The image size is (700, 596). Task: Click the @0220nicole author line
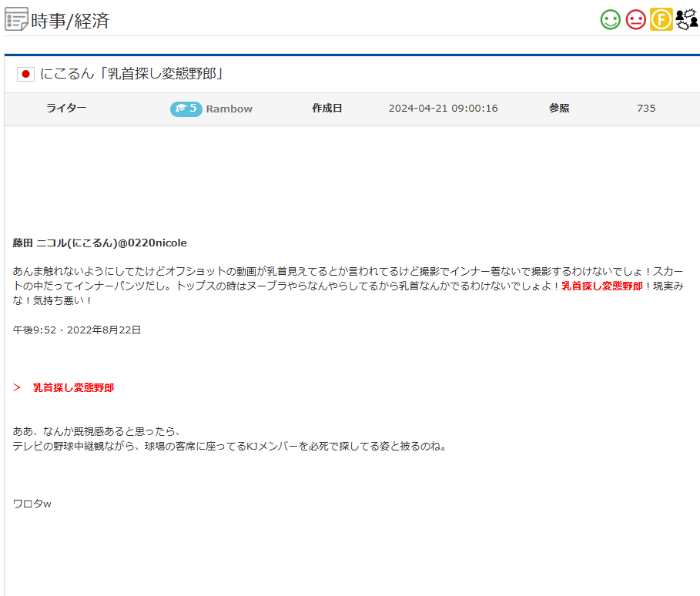click(x=99, y=243)
